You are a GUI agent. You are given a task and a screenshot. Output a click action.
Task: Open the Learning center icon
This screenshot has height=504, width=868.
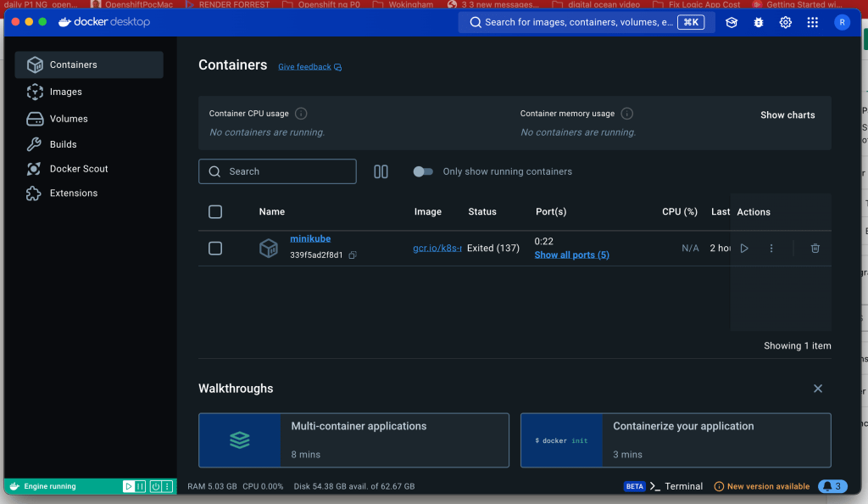click(x=732, y=22)
